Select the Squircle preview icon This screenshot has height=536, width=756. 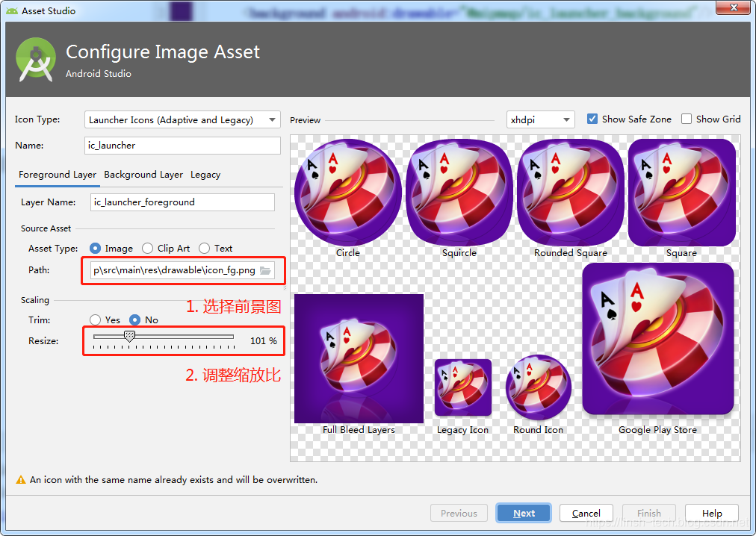pos(459,193)
